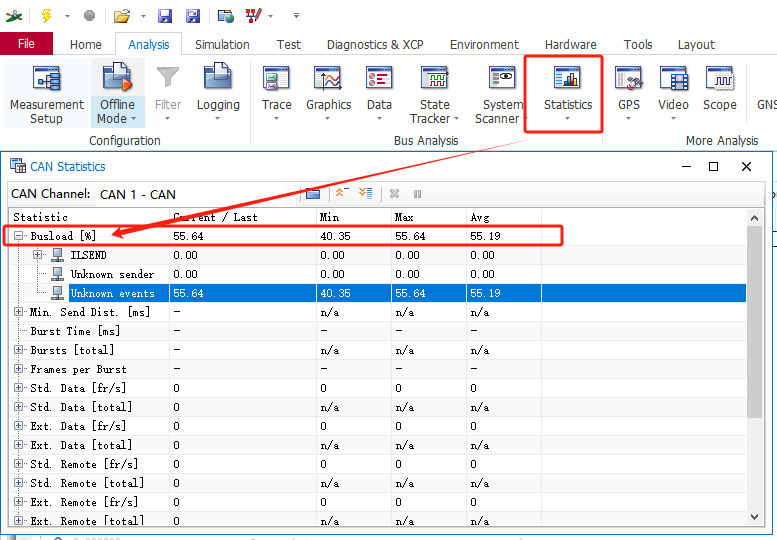Click the Avg column header
This screenshot has height=540, width=777.
(503, 217)
